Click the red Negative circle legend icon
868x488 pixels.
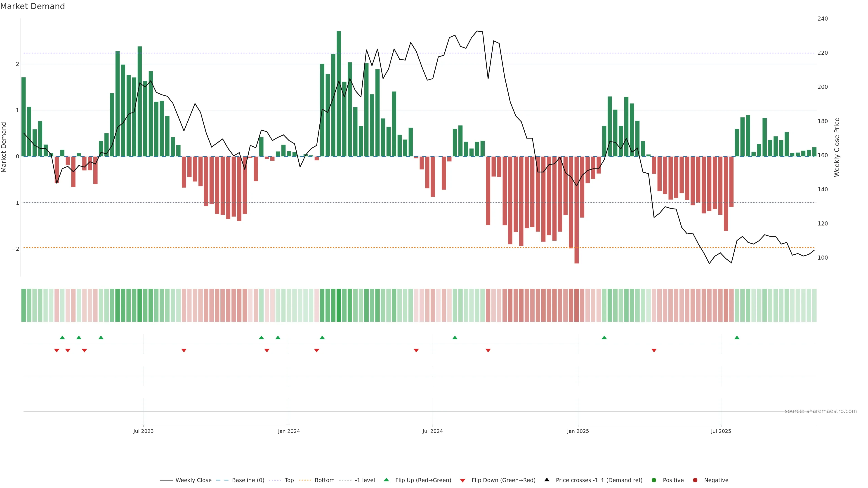695,480
